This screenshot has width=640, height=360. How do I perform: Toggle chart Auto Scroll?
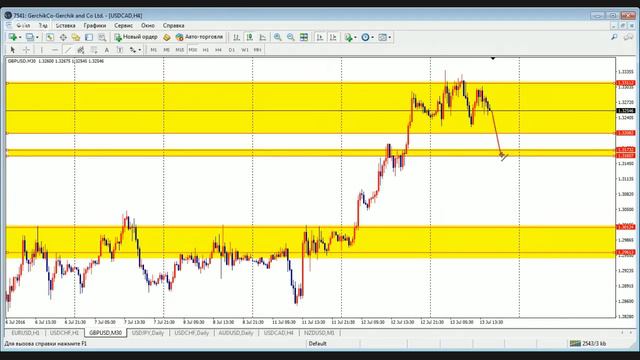click(x=320, y=37)
